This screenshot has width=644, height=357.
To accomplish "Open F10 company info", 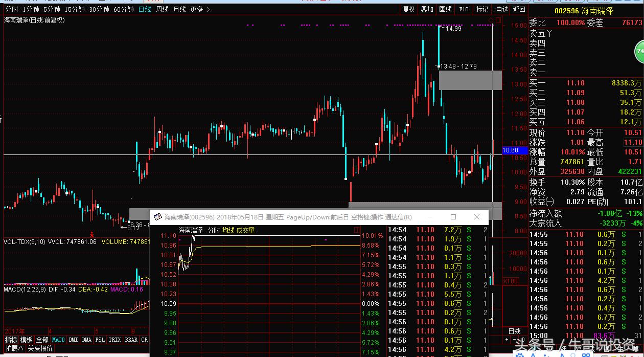I will pos(464,9).
